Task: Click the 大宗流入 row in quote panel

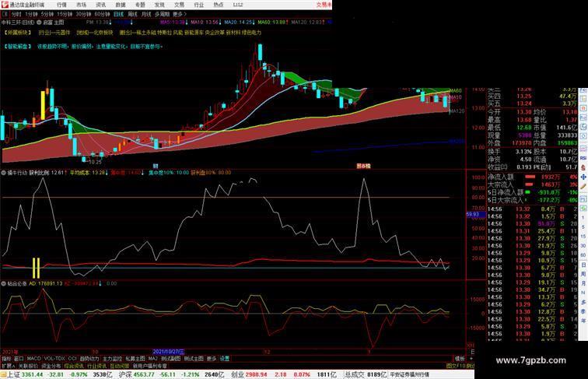Action: 533,184
